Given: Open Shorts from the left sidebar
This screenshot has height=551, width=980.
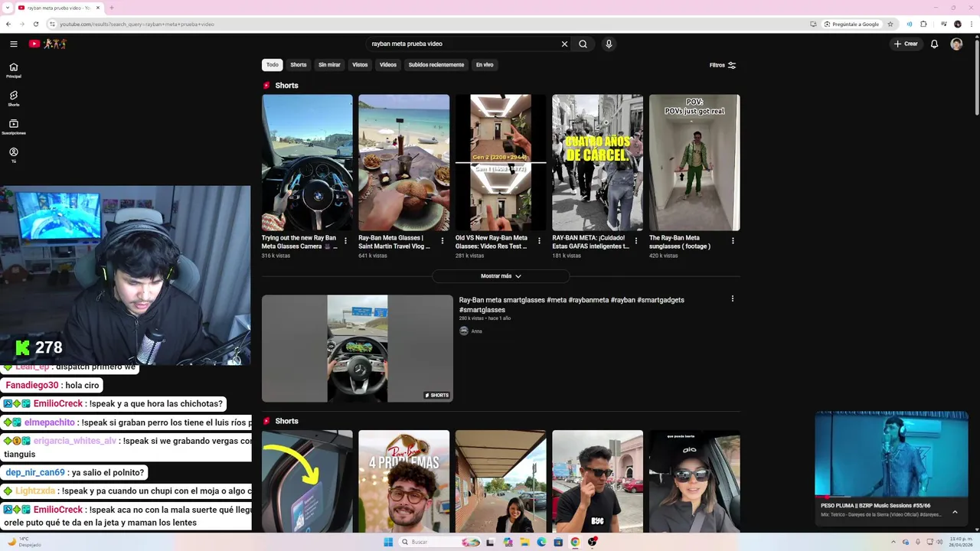Looking at the screenshot, I should [x=13, y=98].
